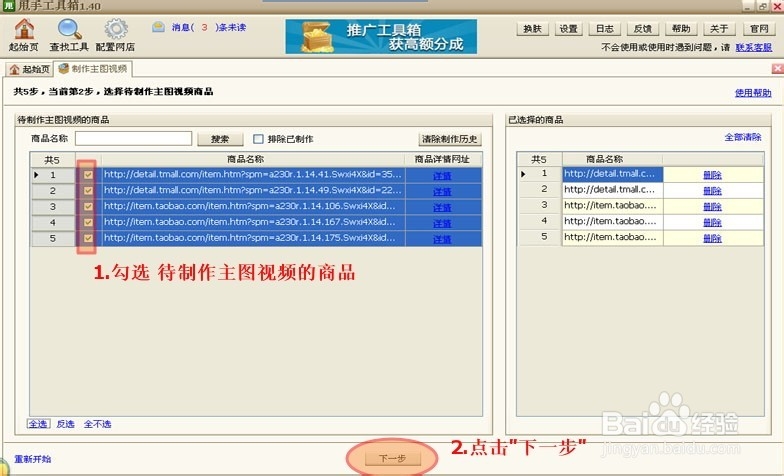Open 设置 settings button
This screenshot has width=784, height=476.
click(568, 29)
